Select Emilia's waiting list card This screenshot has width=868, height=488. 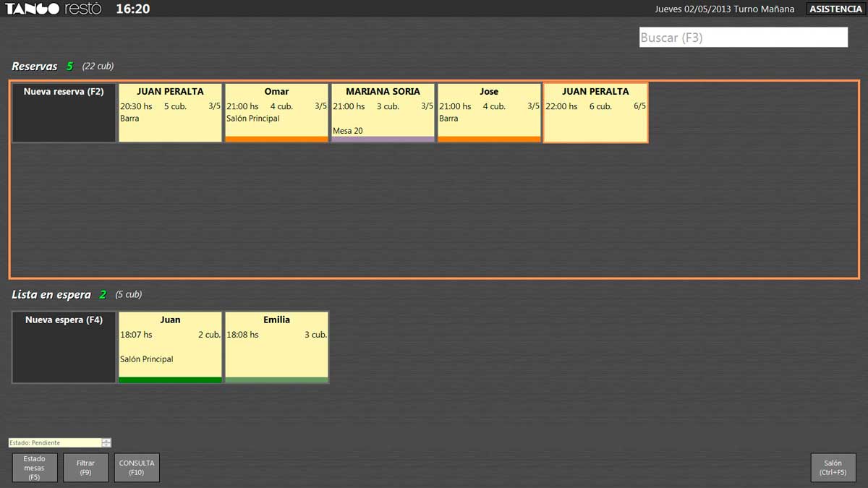tap(276, 344)
